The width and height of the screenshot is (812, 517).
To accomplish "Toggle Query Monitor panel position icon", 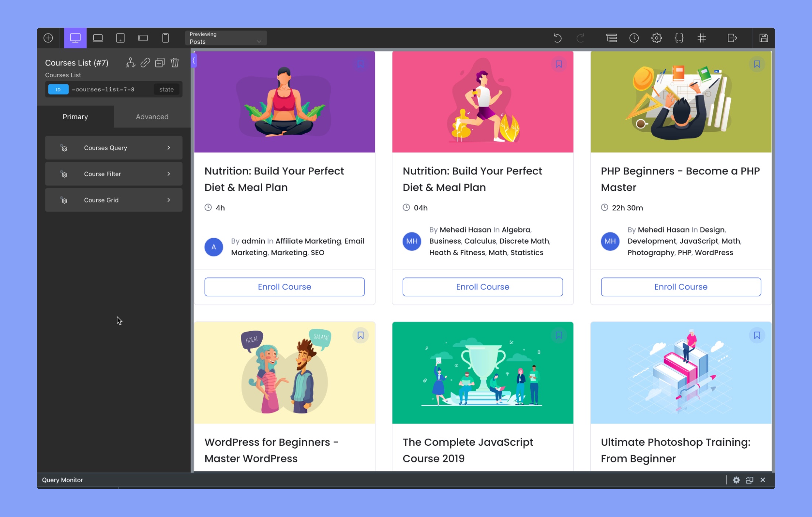I will 750,480.
